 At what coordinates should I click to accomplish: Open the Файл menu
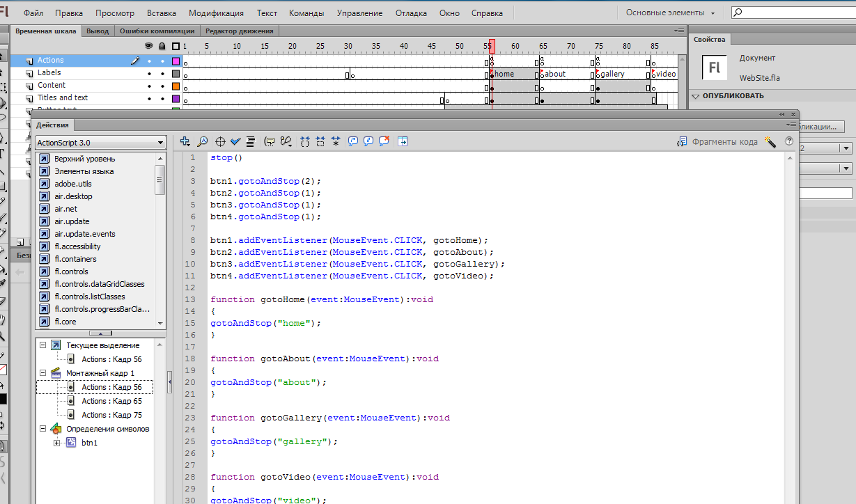(33, 13)
